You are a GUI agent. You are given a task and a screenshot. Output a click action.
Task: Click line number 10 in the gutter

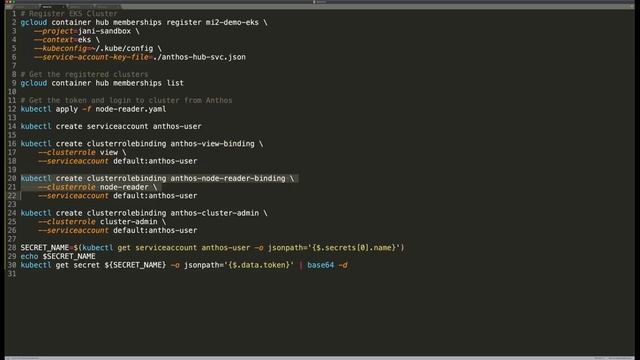[12, 92]
